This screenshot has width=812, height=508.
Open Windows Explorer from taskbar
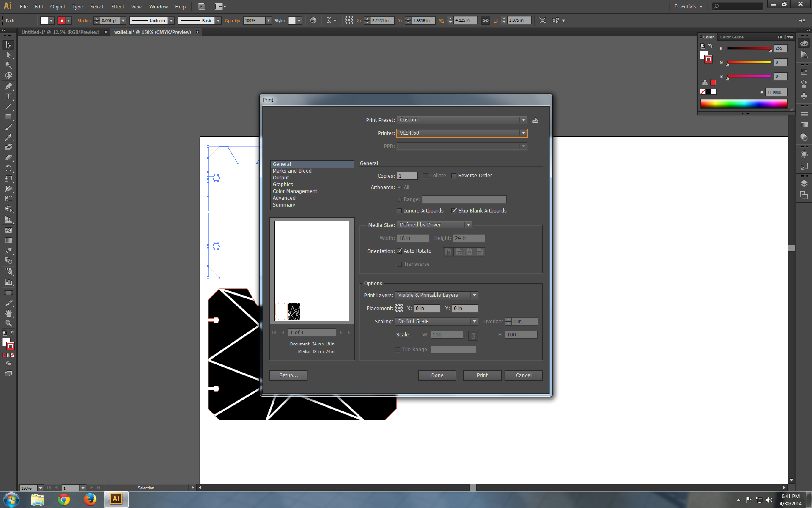[x=38, y=500]
